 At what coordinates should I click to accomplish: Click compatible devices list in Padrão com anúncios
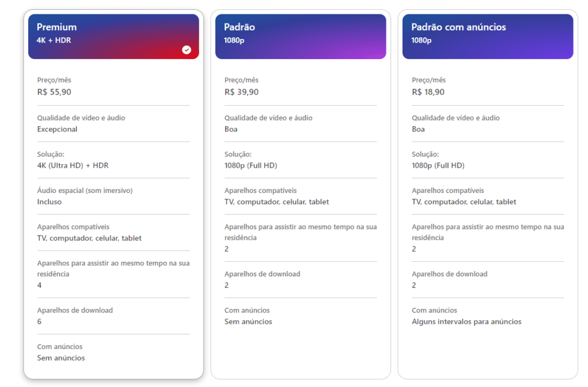[x=464, y=202]
